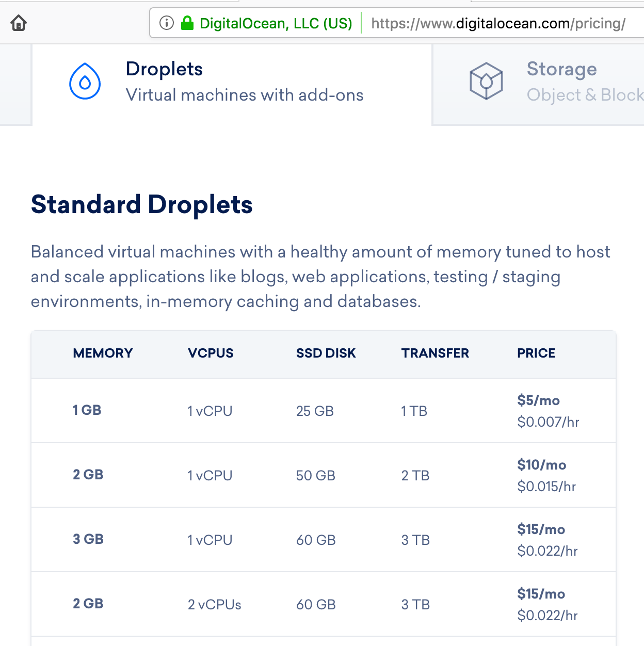Click the home icon in the toolbar

coord(18,23)
